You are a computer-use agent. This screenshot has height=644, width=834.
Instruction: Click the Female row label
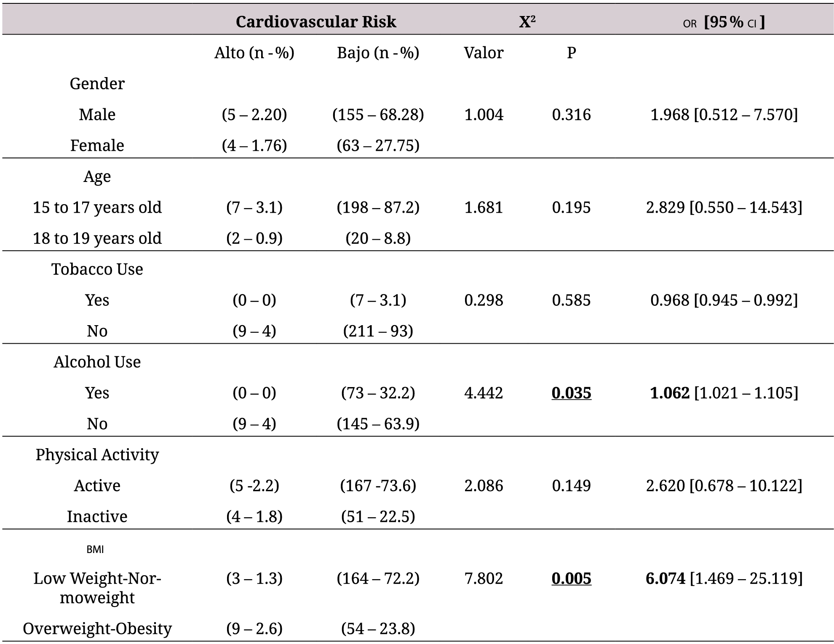pyautogui.click(x=97, y=146)
